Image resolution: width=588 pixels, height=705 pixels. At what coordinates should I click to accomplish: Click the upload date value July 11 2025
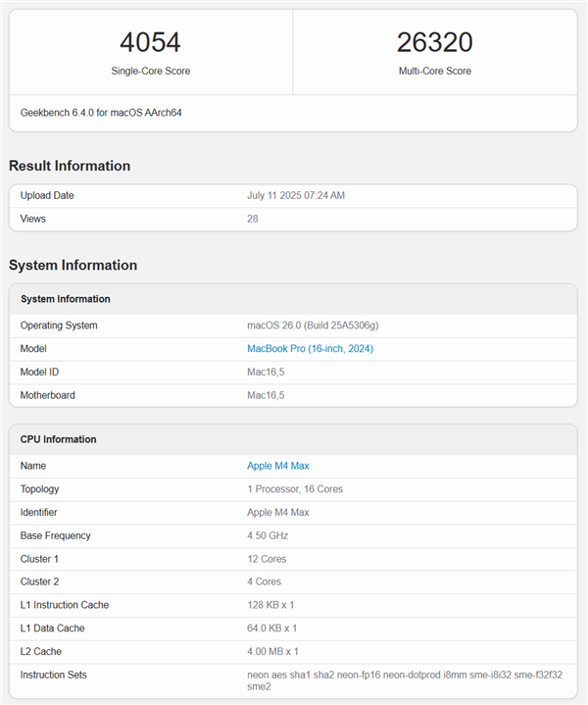[295, 196]
